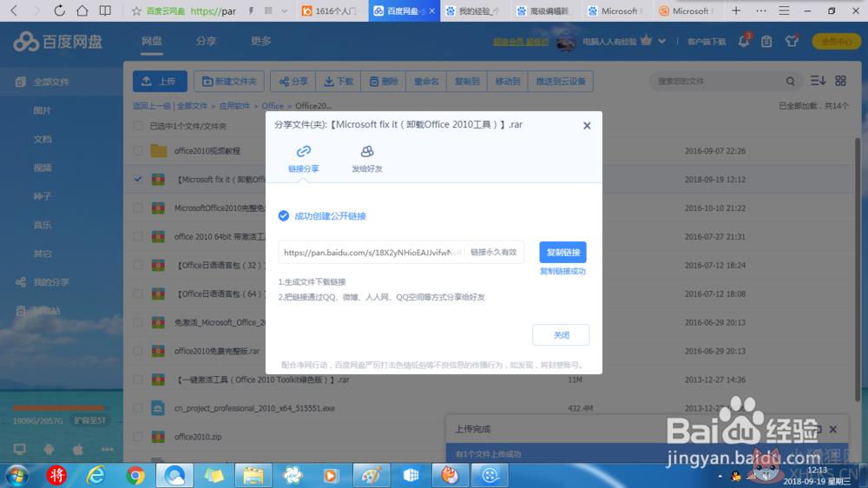Close the upload complete panel

pos(833,429)
